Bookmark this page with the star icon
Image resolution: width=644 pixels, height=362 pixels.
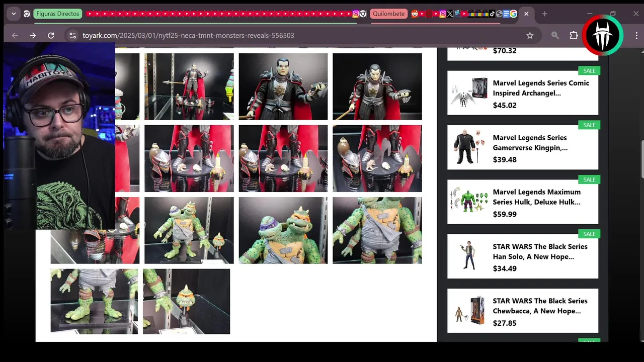pyautogui.click(x=530, y=35)
